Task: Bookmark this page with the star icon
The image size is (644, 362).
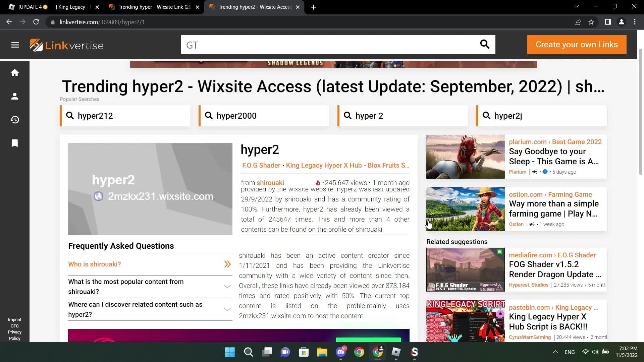Action: 591,22
